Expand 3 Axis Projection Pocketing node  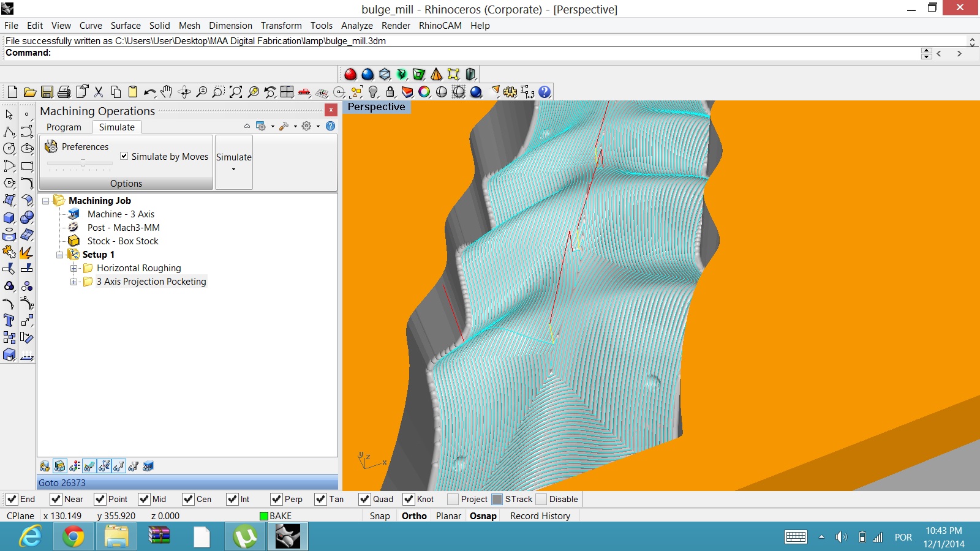tap(74, 282)
